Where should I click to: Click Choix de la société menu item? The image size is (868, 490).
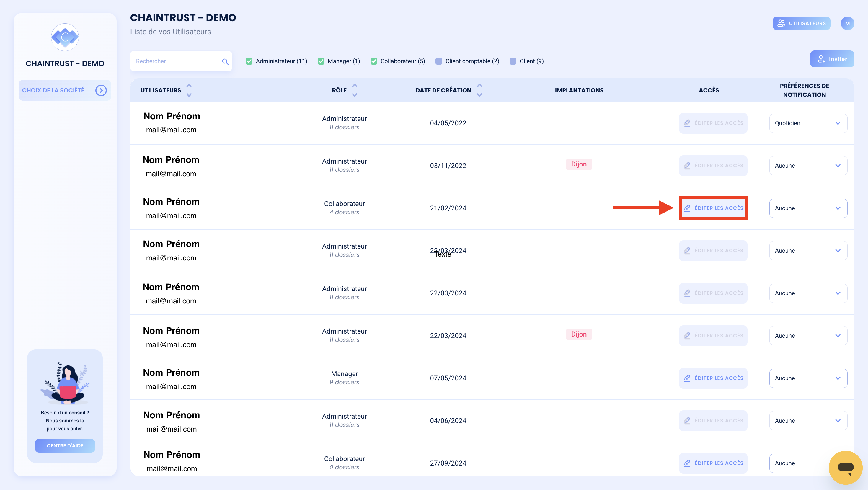click(x=65, y=90)
